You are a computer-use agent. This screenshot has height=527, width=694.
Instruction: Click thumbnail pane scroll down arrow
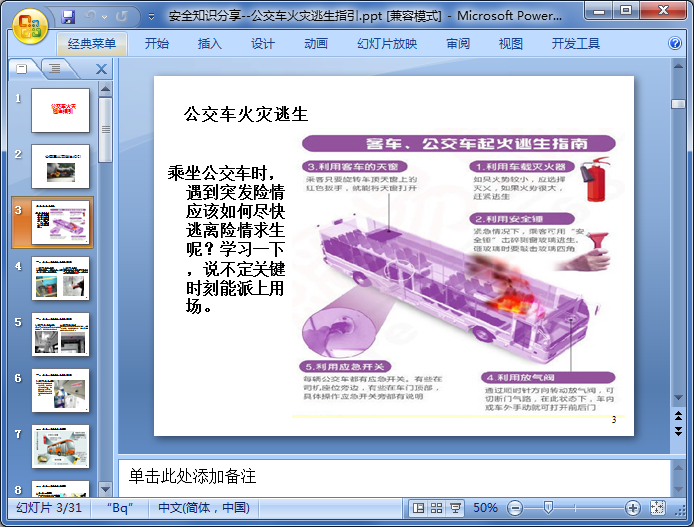(105, 489)
